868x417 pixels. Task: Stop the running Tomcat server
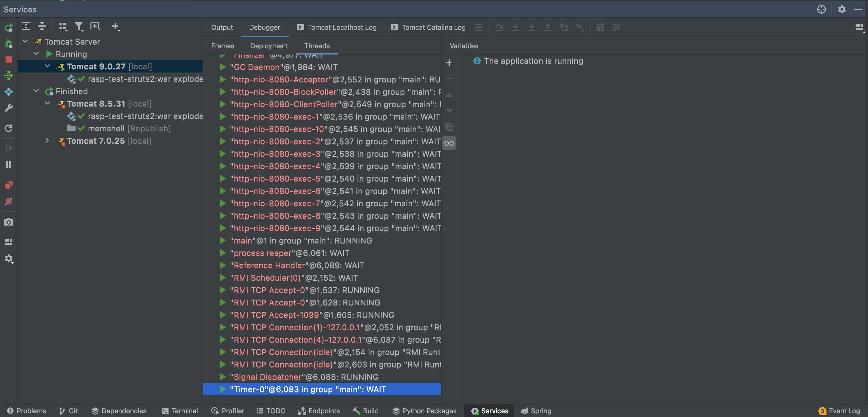(9, 60)
